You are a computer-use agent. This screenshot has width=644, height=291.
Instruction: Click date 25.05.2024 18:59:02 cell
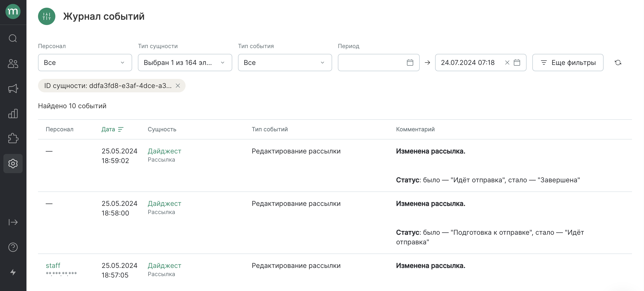pyautogui.click(x=119, y=156)
